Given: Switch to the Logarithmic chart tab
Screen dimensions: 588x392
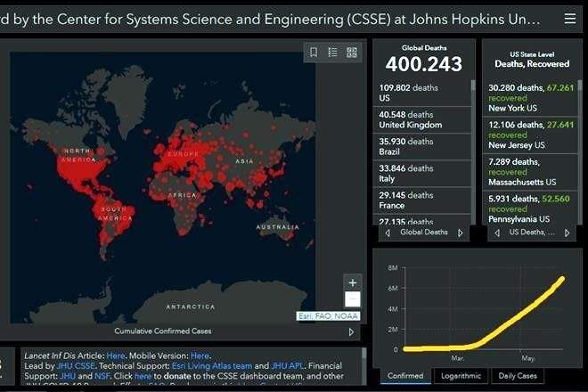Looking at the screenshot, I should [x=461, y=377].
